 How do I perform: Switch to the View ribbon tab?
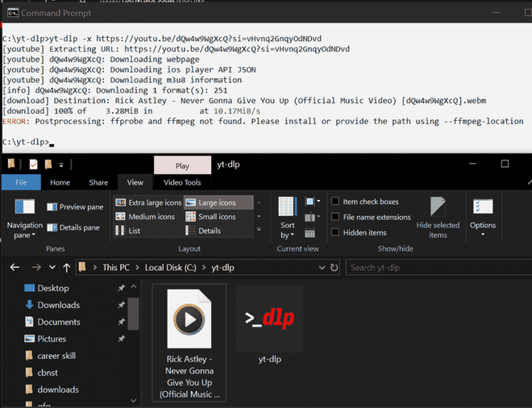click(135, 182)
